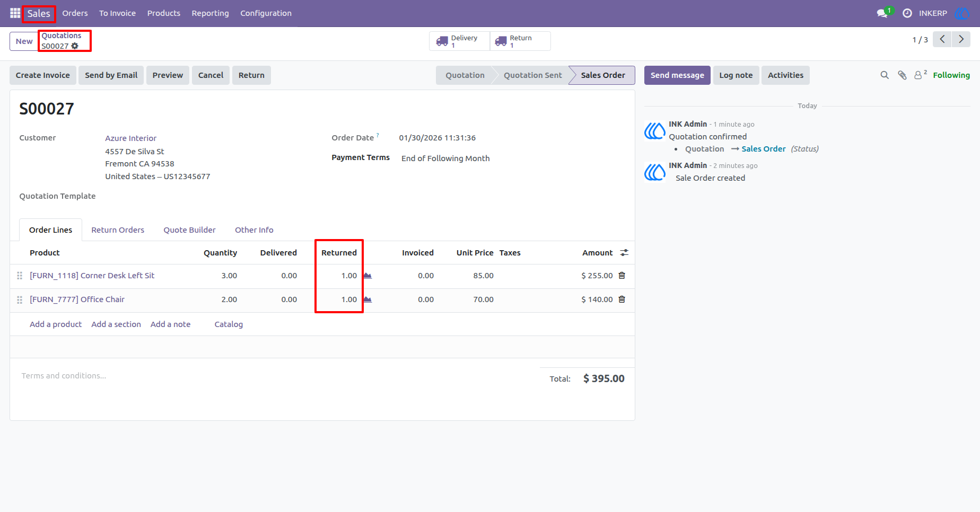980x512 pixels.
Task: Click the gear icon next to S00027
Action: click(x=75, y=46)
